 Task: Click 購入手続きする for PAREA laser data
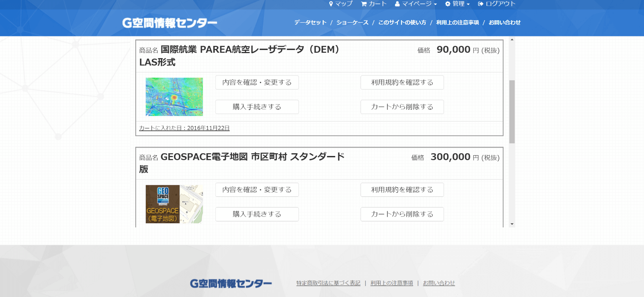tap(257, 107)
